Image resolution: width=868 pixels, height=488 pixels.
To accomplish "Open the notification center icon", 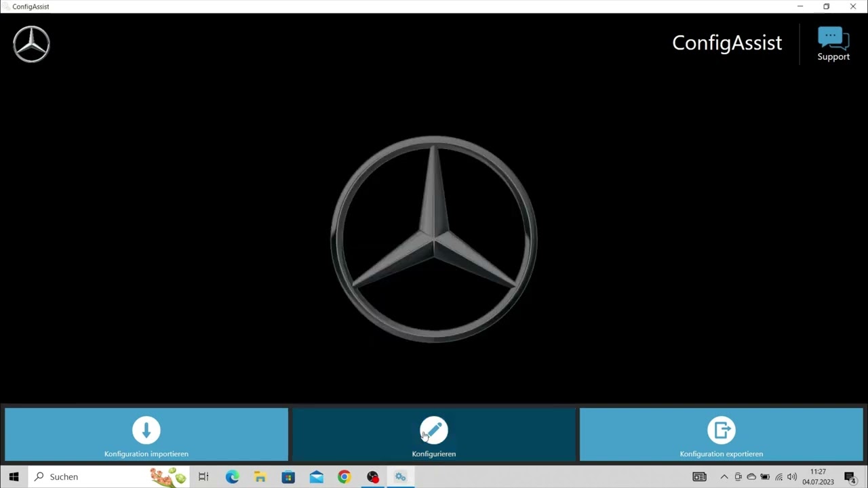I will click(850, 477).
